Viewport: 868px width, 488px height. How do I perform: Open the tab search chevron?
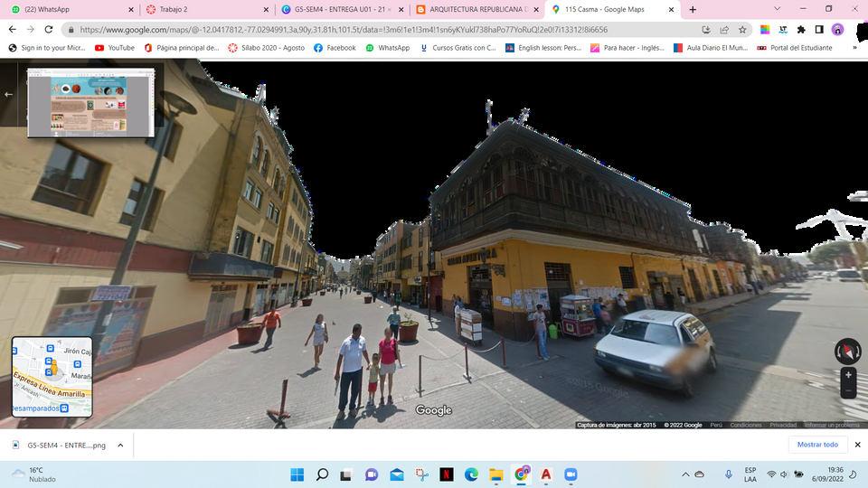(777, 9)
